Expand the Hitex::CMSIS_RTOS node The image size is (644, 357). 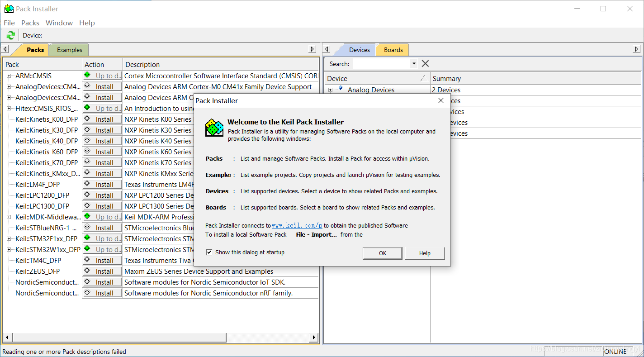(x=9, y=108)
